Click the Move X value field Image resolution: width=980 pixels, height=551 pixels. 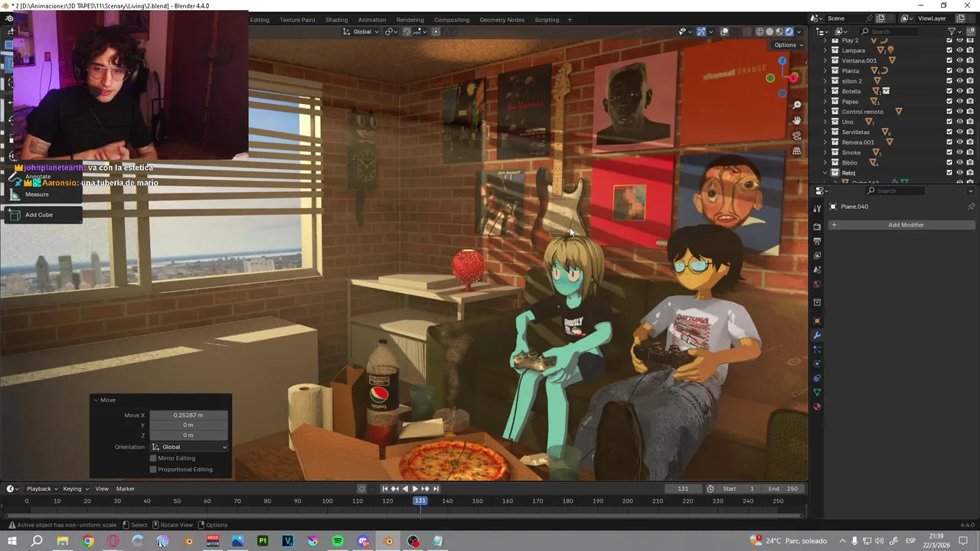click(x=188, y=415)
